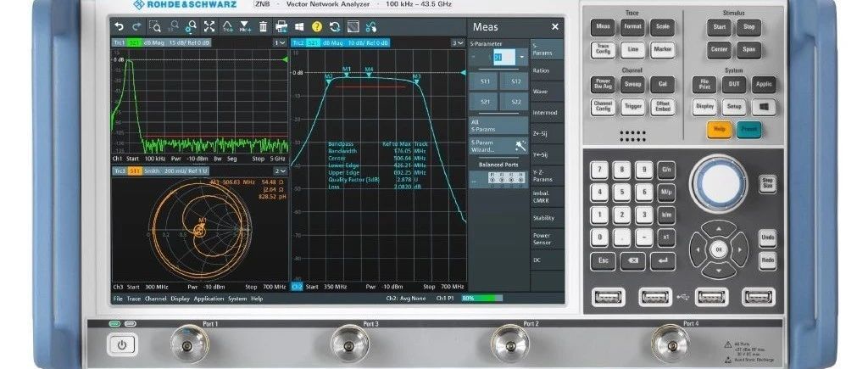Switch to the Ratios tab

547,71
